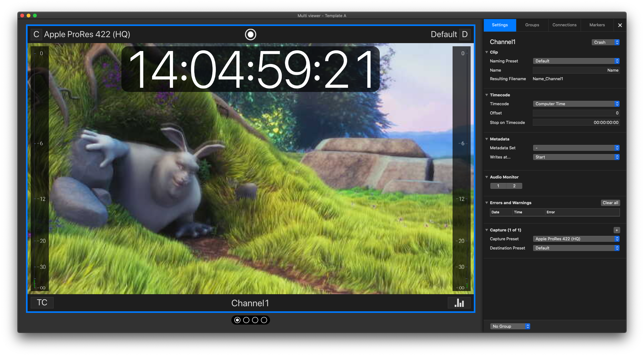Toggle audio monitor channel 1
644x356 pixels.
click(498, 186)
